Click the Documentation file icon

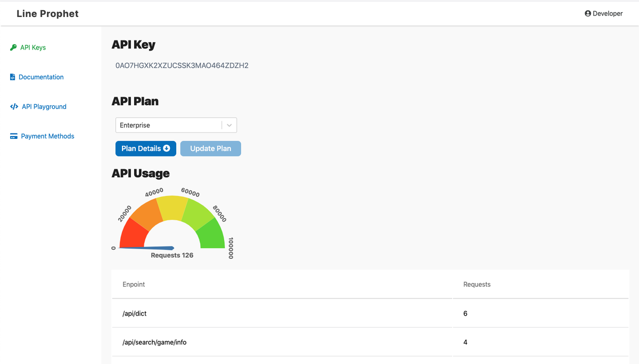13,77
